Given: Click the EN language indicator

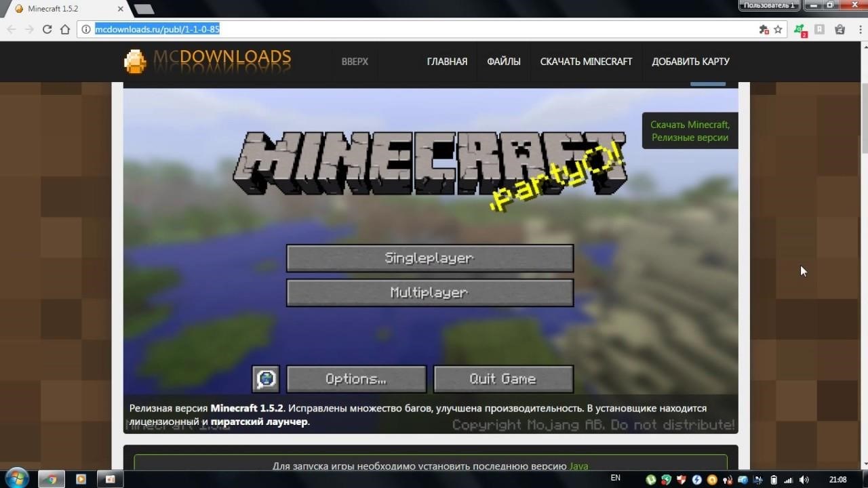Looking at the screenshot, I should 616,478.
